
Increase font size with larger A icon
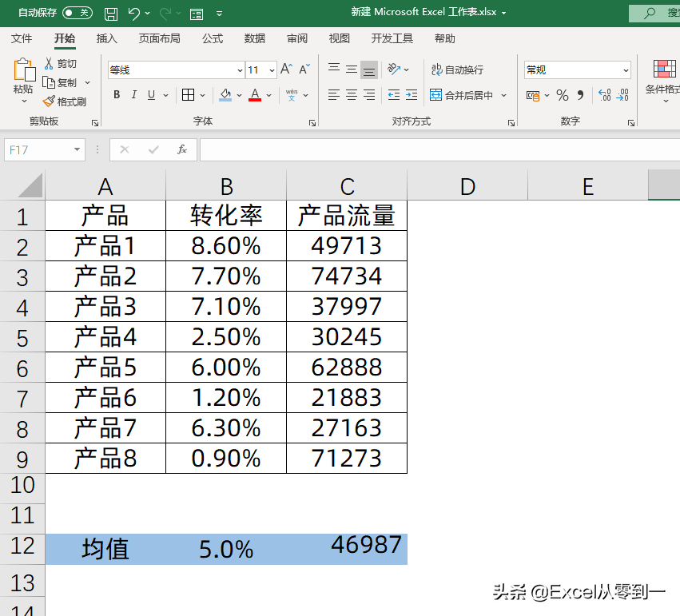click(x=286, y=70)
